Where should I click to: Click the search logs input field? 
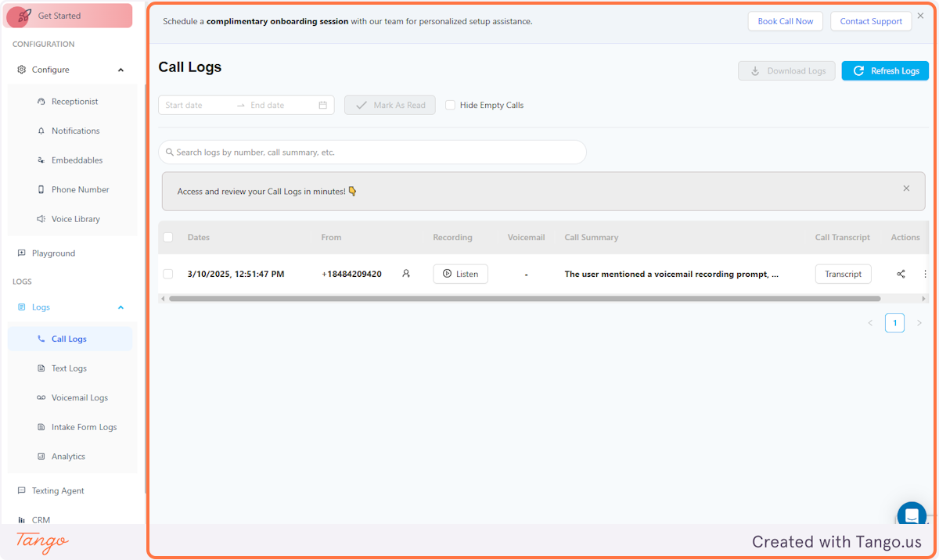tap(372, 152)
